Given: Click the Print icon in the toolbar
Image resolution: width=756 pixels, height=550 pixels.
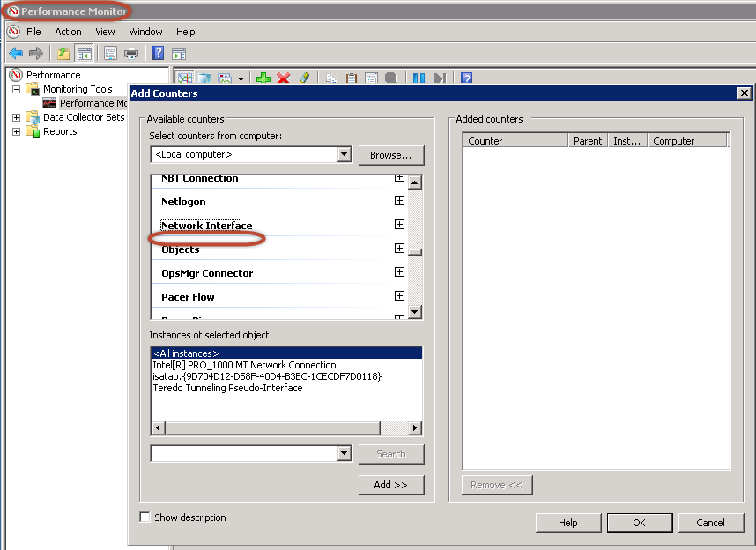Looking at the screenshot, I should pyautogui.click(x=131, y=53).
